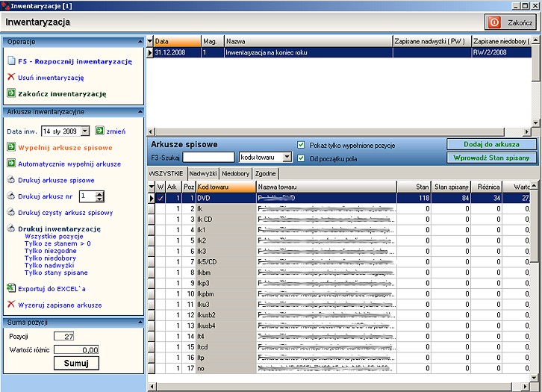Image resolution: width=542 pixels, height=392 pixels.
Task: Click the Sumuj button
Action: 75,363
